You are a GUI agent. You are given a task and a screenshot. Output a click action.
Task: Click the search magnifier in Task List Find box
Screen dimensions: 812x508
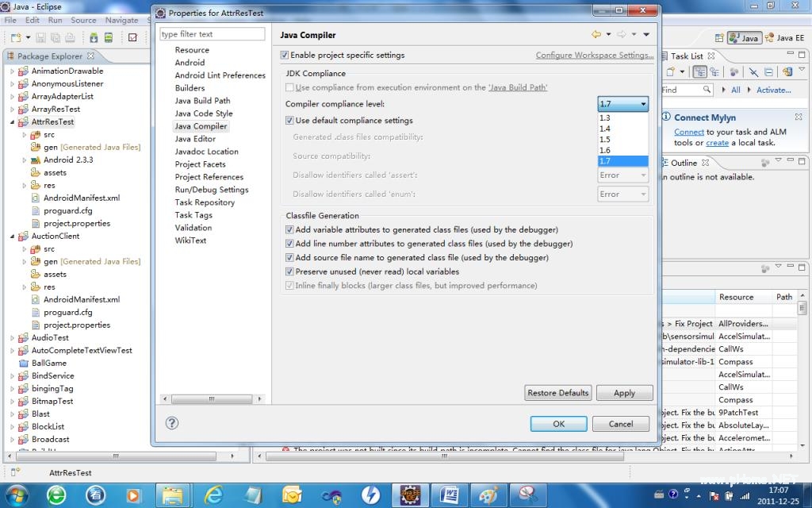click(x=707, y=90)
